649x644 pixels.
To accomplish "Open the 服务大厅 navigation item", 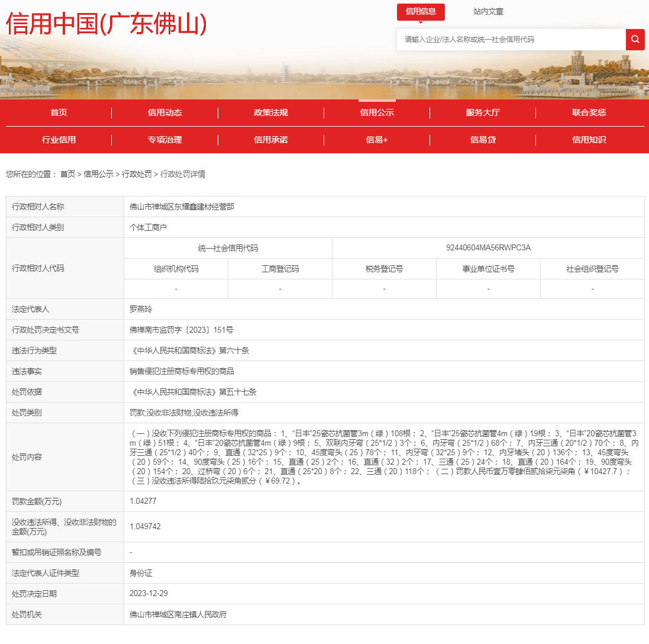I will (483, 112).
